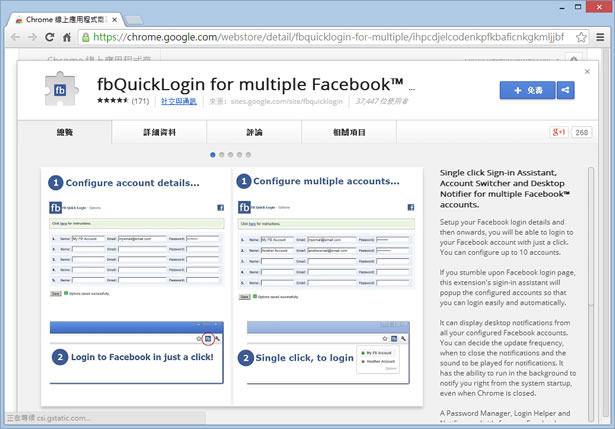This screenshot has height=429, width=615.
Task: Click the browser forward arrow
Action: point(33,37)
